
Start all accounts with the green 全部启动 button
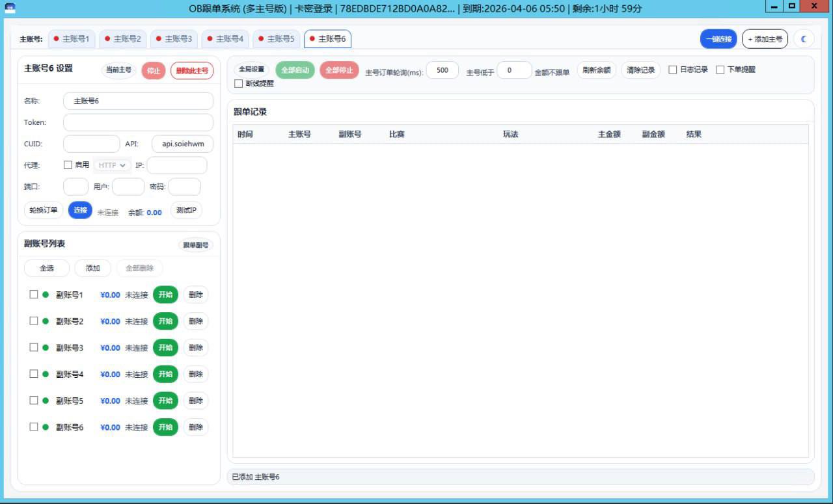tap(295, 70)
